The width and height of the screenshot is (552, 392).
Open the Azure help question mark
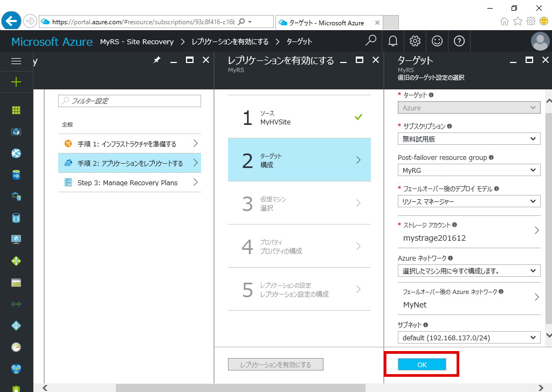(459, 41)
